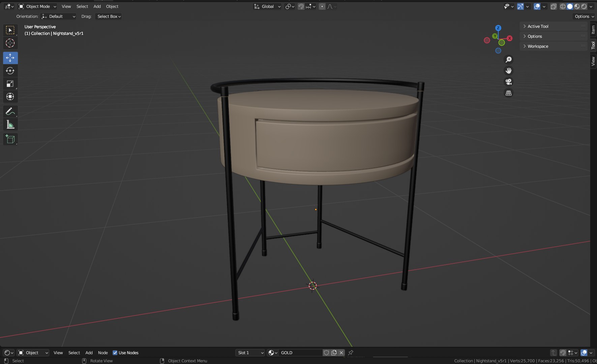The width and height of the screenshot is (597, 364).
Task: Switch perspective/orthographic with the grid icon
Action: 508,93
